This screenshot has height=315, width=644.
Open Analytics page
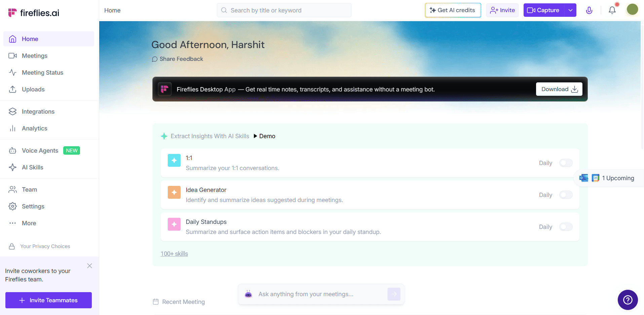(x=49, y=128)
